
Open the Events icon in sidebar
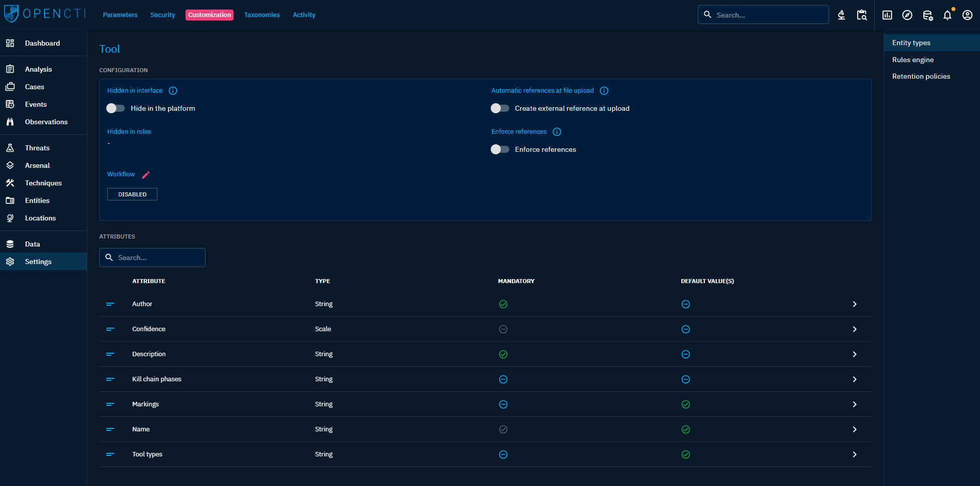coord(10,104)
